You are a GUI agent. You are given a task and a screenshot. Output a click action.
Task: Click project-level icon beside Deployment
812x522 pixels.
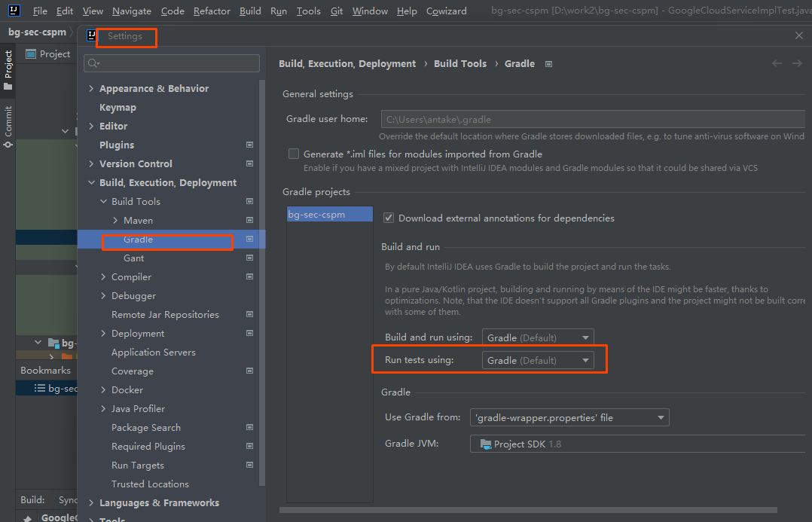(x=249, y=333)
